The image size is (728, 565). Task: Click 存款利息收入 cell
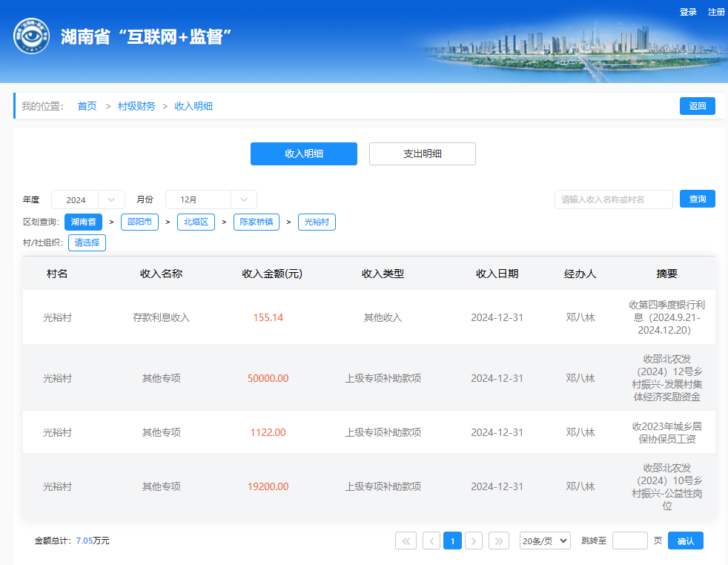[161, 317]
